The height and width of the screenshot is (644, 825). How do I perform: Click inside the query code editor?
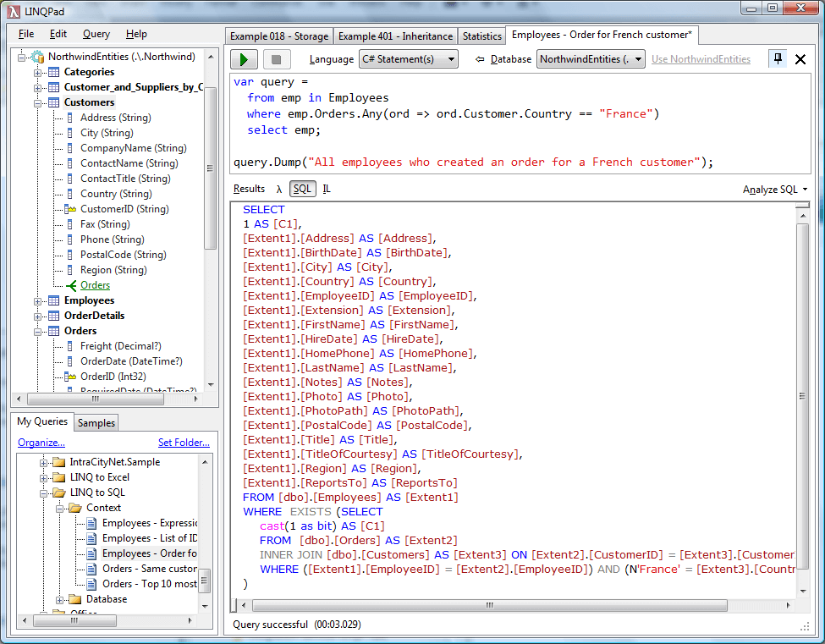tap(521, 123)
